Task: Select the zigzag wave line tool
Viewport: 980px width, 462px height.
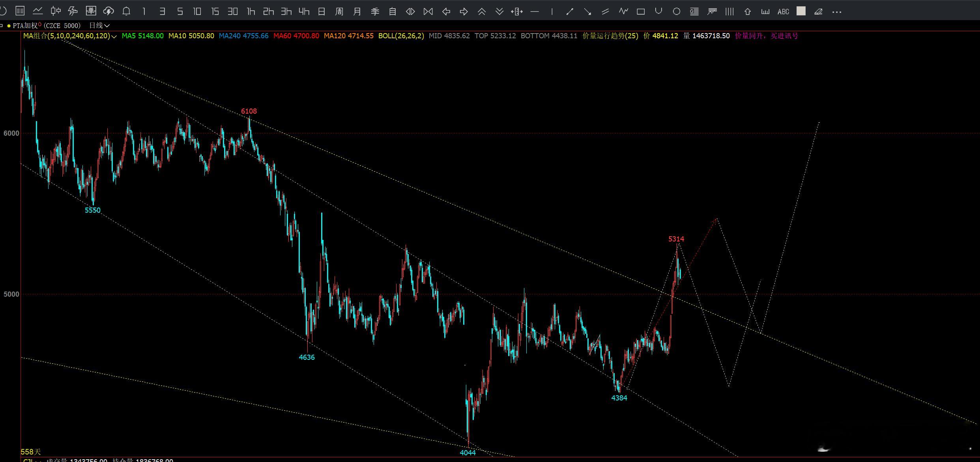Action: click(x=623, y=11)
